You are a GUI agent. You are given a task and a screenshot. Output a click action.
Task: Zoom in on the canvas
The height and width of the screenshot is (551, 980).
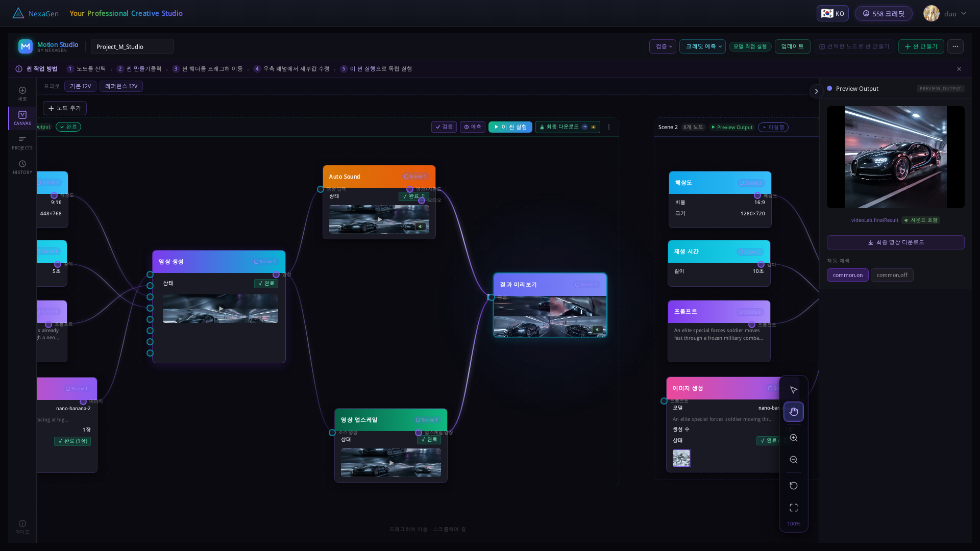click(x=794, y=438)
